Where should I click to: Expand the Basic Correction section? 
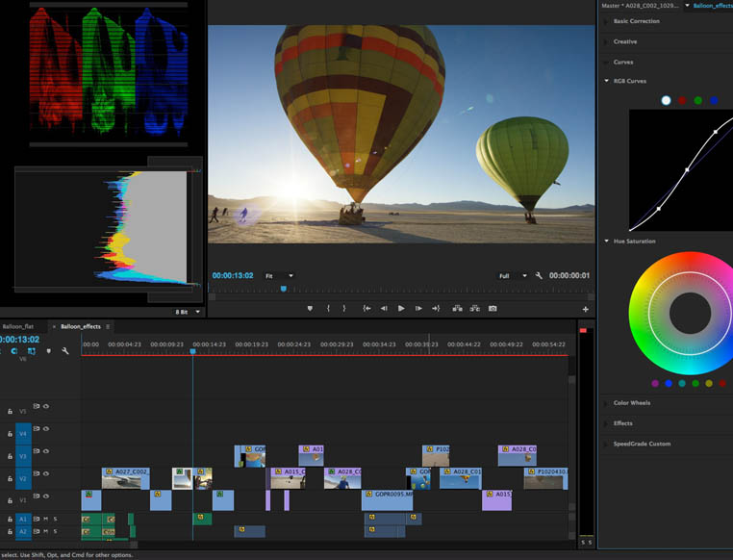pyautogui.click(x=606, y=21)
